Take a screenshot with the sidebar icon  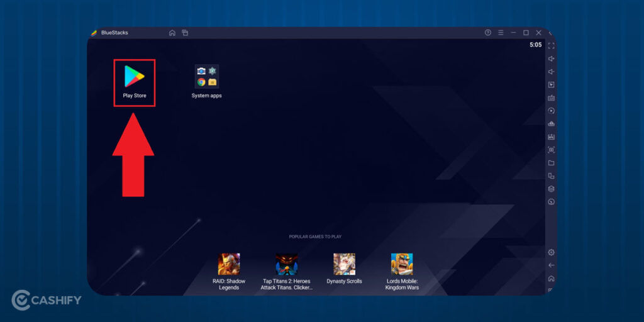tap(551, 150)
